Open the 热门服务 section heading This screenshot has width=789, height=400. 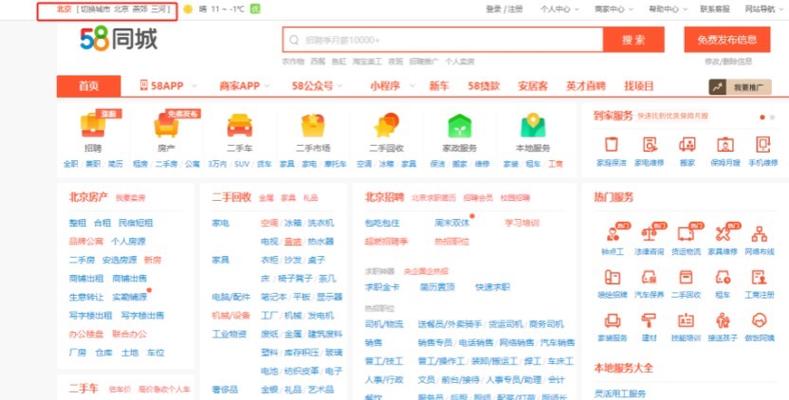point(613,197)
